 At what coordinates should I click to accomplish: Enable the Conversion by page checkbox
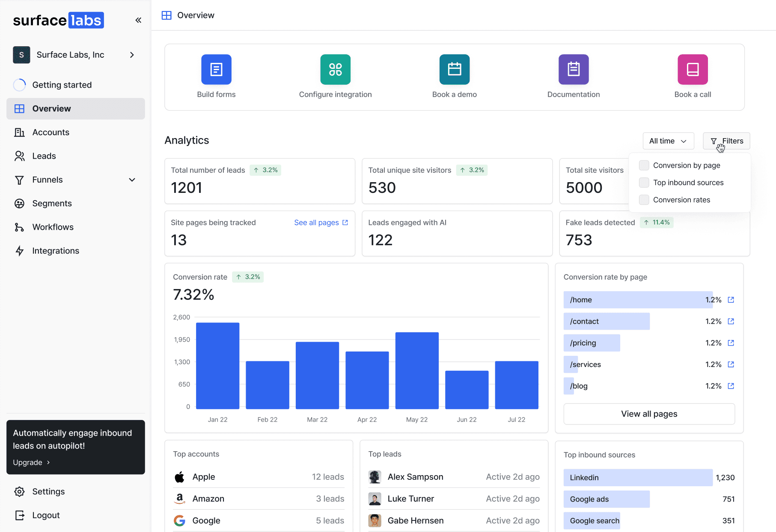click(644, 165)
